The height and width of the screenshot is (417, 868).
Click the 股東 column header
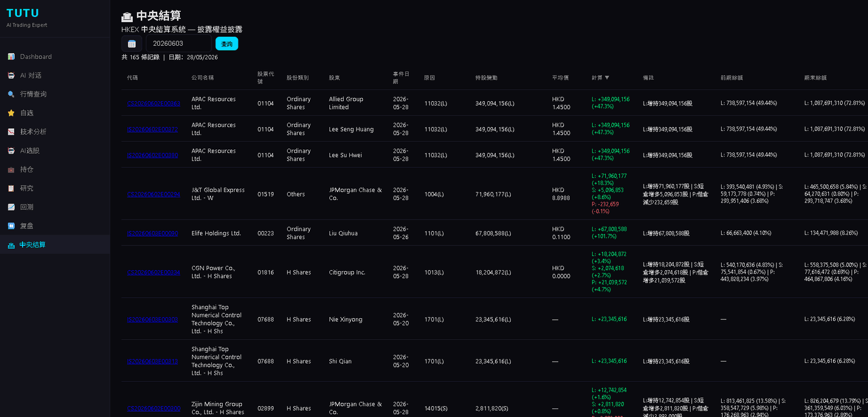click(x=335, y=77)
